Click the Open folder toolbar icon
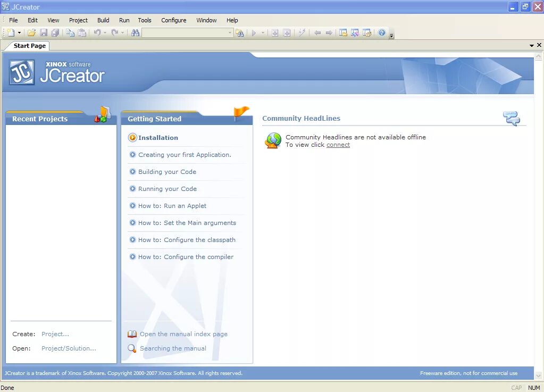The height and width of the screenshot is (392, 544). 31,32
